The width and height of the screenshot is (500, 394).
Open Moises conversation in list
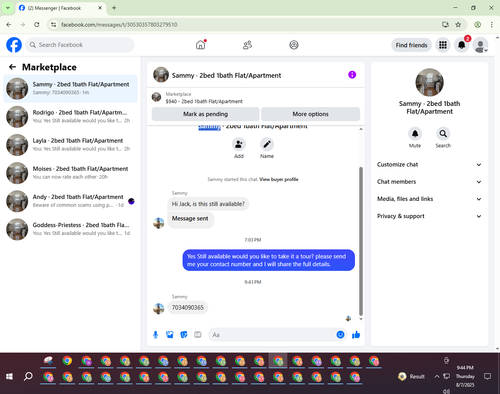click(x=70, y=173)
